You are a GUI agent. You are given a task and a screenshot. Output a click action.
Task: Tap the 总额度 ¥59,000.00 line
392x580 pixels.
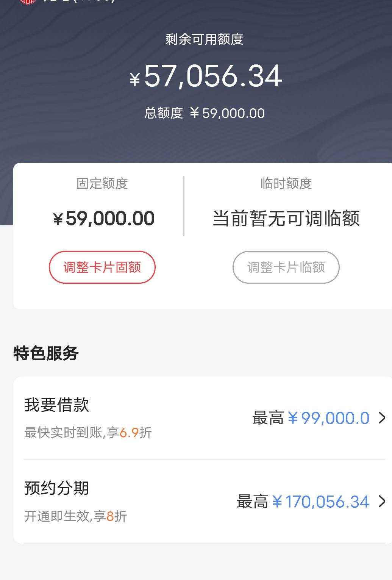pyautogui.click(x=205, y=113)
